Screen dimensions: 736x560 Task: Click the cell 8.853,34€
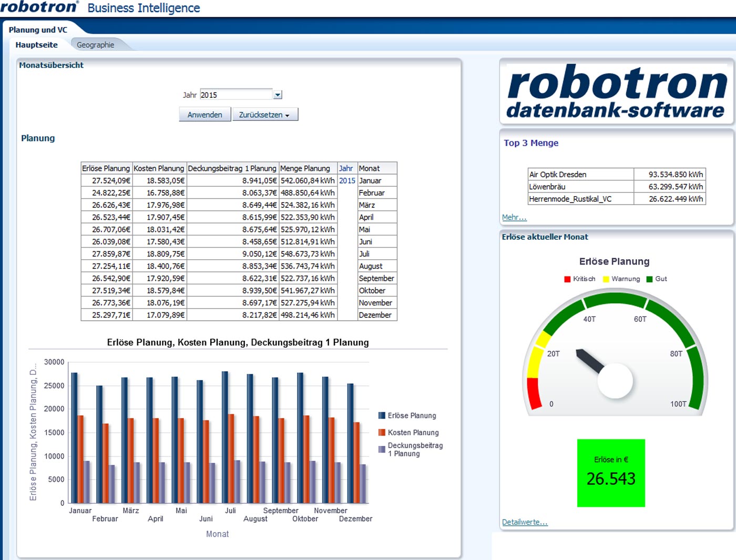click(232, 266)
